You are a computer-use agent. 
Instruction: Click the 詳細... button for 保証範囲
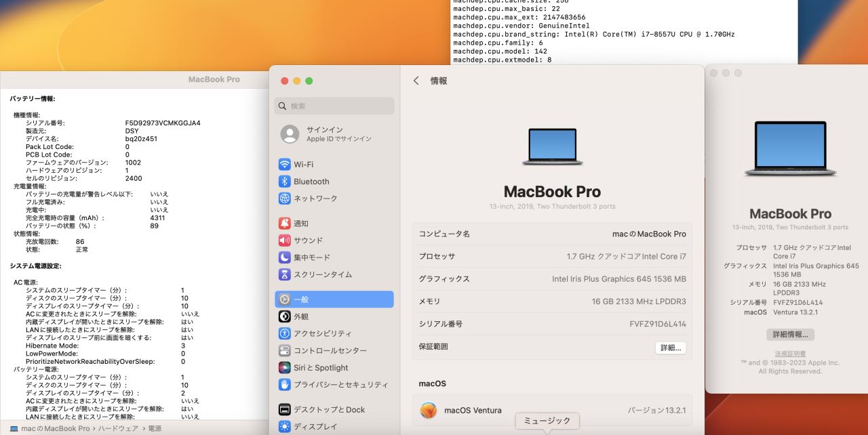click(x=671, y=348)
